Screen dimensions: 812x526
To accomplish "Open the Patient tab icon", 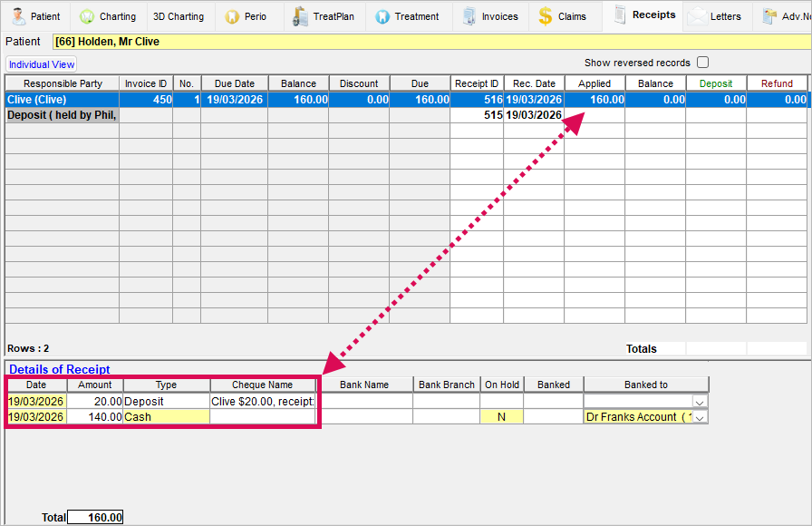I will 18,16.
